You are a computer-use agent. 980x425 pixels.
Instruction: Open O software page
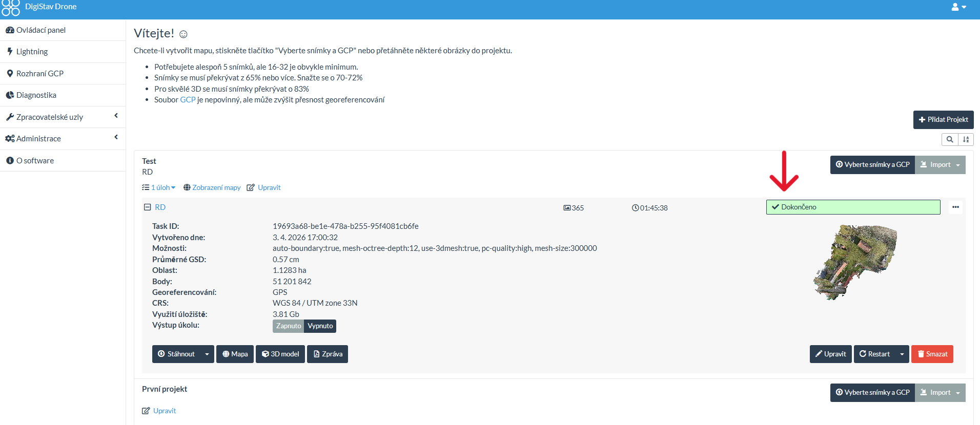pos(63,160)
